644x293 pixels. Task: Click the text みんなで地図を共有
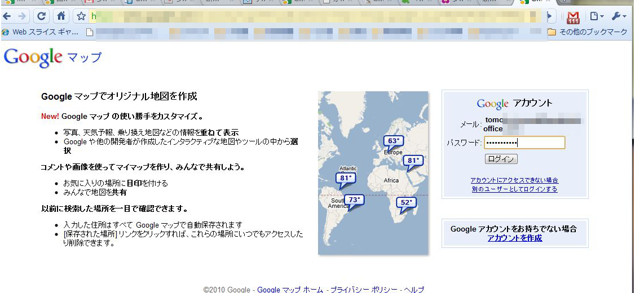click(95, 192)
